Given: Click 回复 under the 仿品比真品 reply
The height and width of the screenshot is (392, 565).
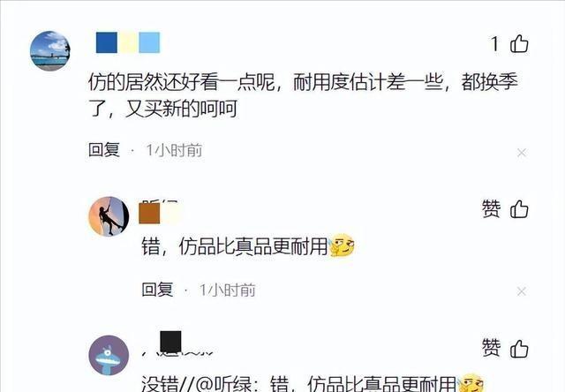Looking at the screenshot, I should pyautogui.click(x=157, y=290).
